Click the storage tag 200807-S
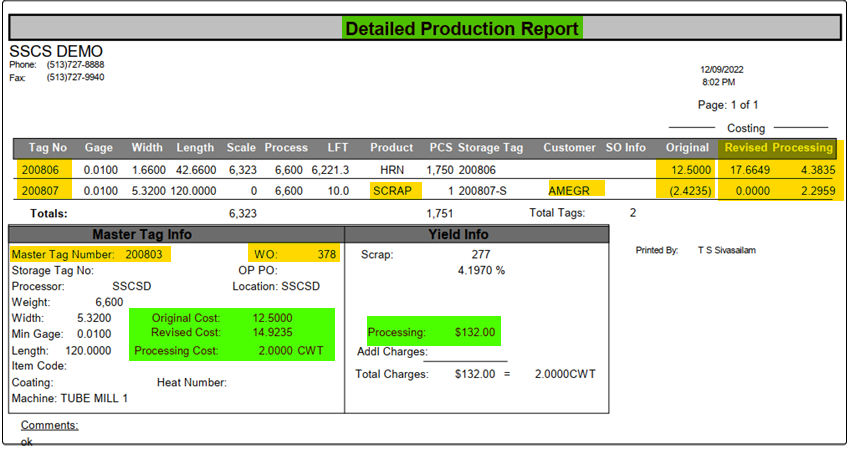850x449 pixels. pos(482,191)
